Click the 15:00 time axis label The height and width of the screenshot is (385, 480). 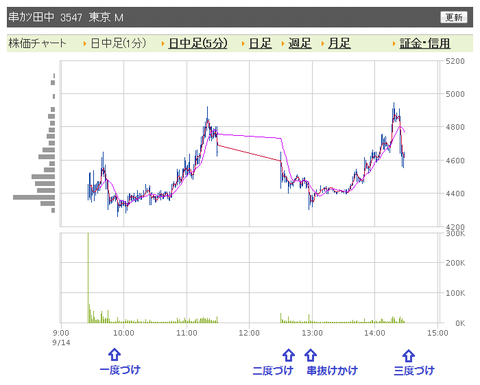pos(438,333)
